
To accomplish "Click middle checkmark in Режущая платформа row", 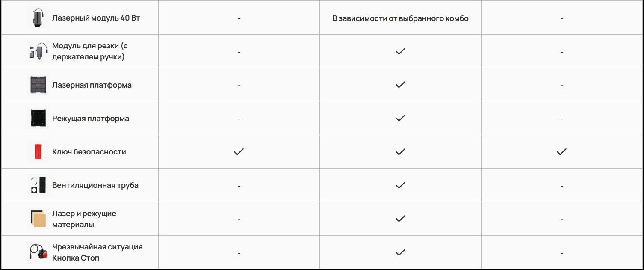I will click(x=400, y=118).
